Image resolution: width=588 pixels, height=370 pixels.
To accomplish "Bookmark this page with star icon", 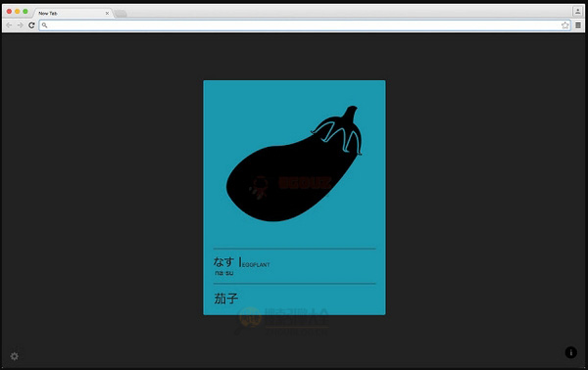I will (x=564, y=25).
